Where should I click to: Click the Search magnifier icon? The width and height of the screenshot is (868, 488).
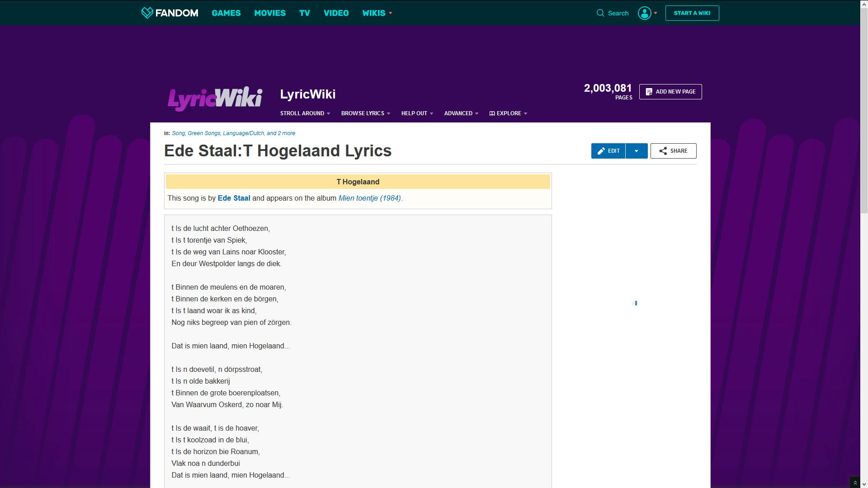pos(600,13)
